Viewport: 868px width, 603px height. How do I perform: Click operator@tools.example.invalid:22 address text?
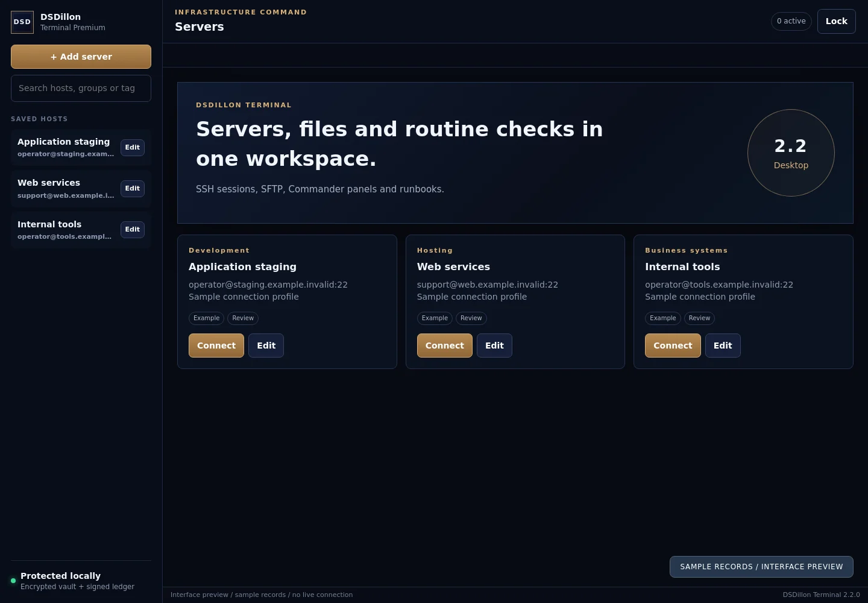719,285
